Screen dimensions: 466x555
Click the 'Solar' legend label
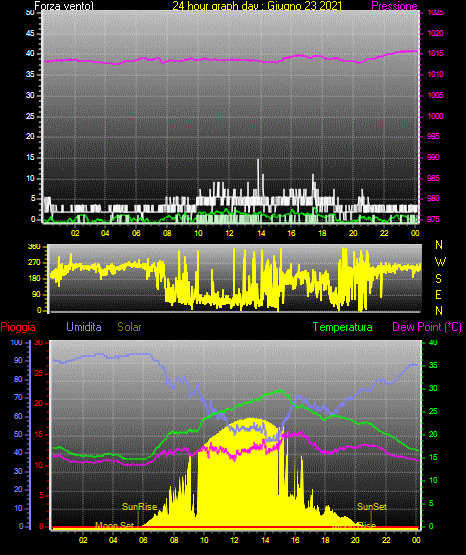point(130,327)
